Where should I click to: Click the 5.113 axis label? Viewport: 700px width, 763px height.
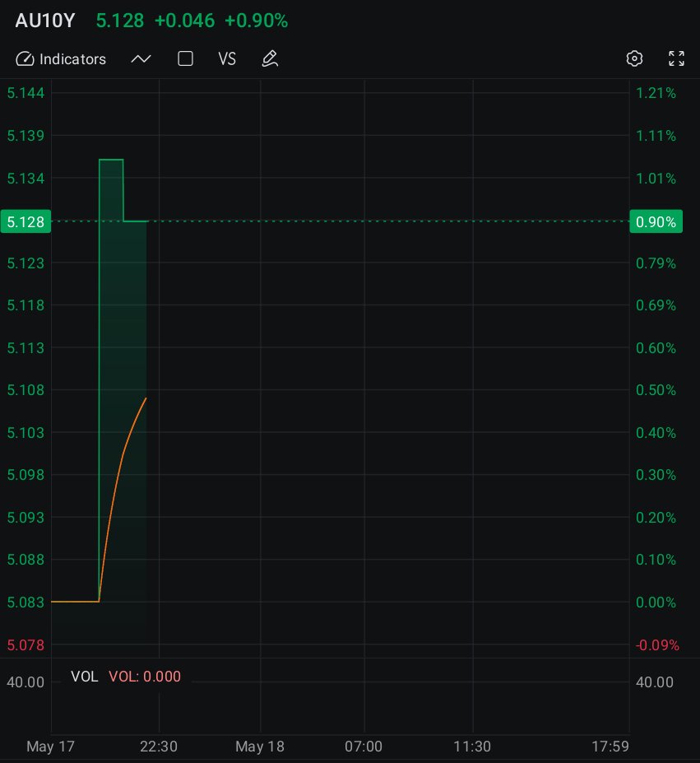pos(25,348)
